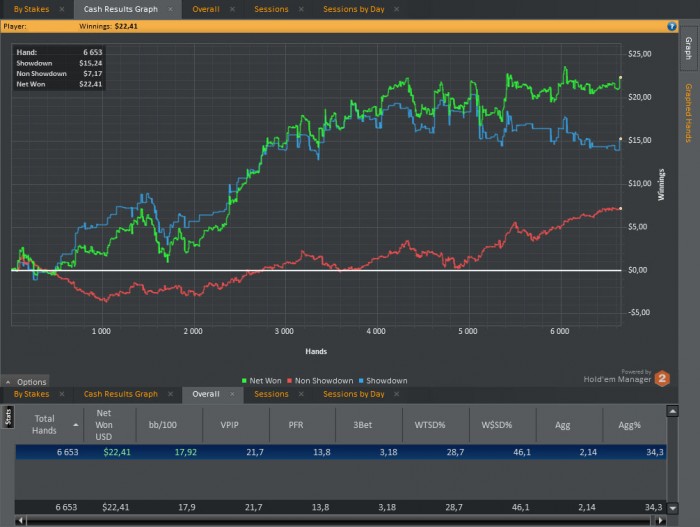700x527 pixels.
Task: Click the help question mark icon
Action: pyautogui.click(x=672, y=25)
